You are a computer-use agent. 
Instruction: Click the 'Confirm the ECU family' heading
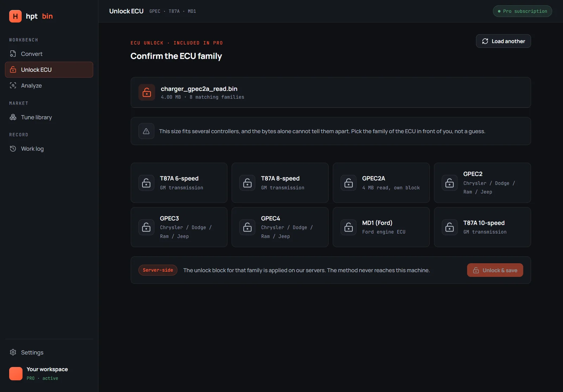(x=176, y=56)
